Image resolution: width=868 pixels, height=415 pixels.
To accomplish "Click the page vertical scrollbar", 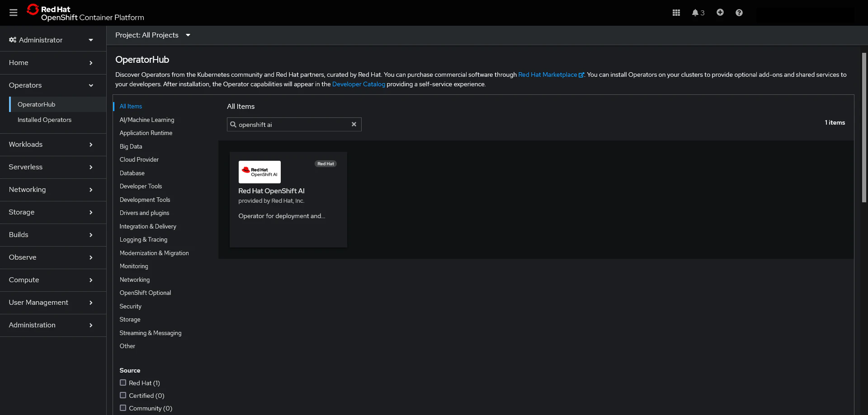I will 864,128.
